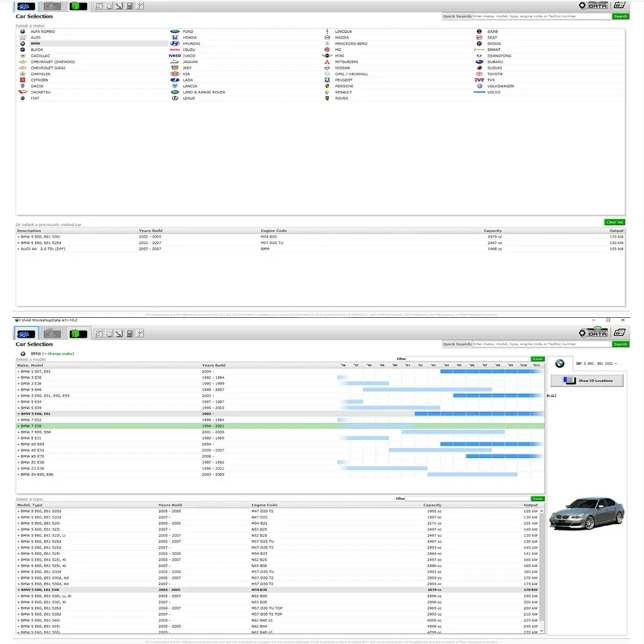
Task: Select the Chevrolet (Daewoo) make
Action: pos(53,62)
